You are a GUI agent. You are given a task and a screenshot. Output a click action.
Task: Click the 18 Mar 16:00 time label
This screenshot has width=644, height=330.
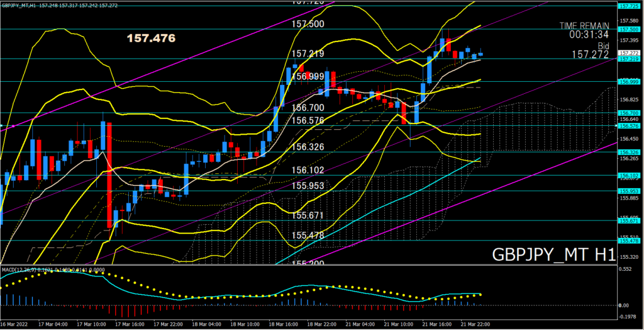coord(282,324)
